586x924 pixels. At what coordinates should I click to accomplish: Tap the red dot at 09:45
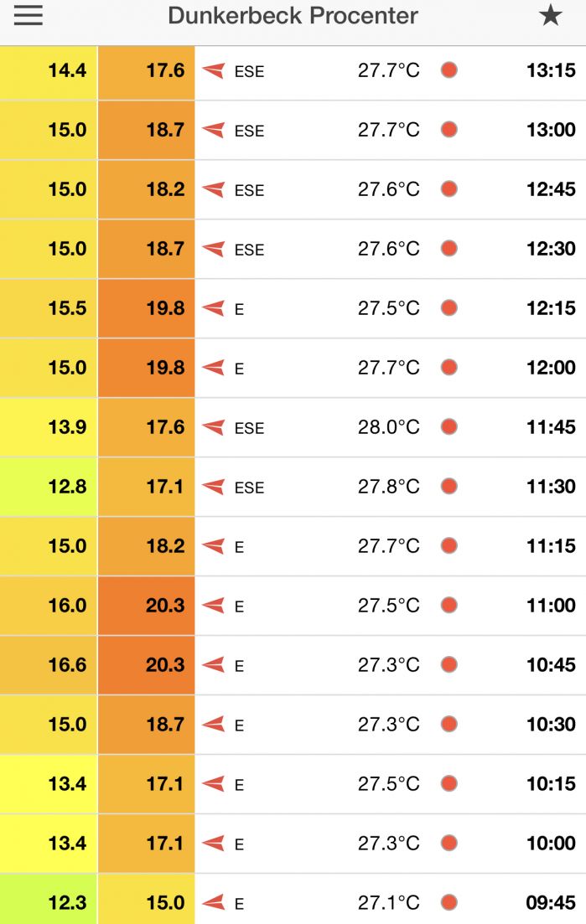point(449,903)
